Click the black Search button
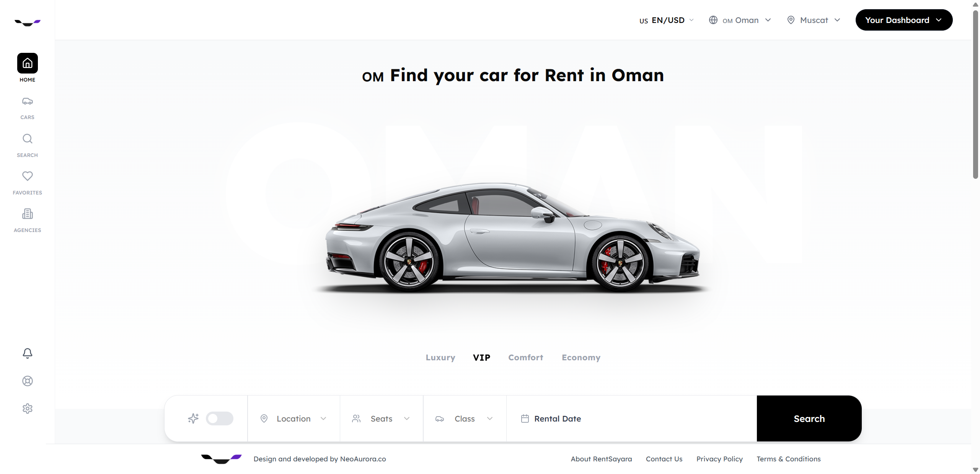 click(809, 418)
